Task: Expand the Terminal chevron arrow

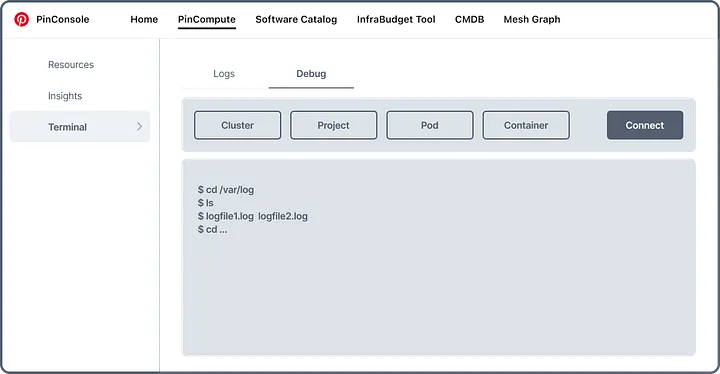Action: (140, 126)
